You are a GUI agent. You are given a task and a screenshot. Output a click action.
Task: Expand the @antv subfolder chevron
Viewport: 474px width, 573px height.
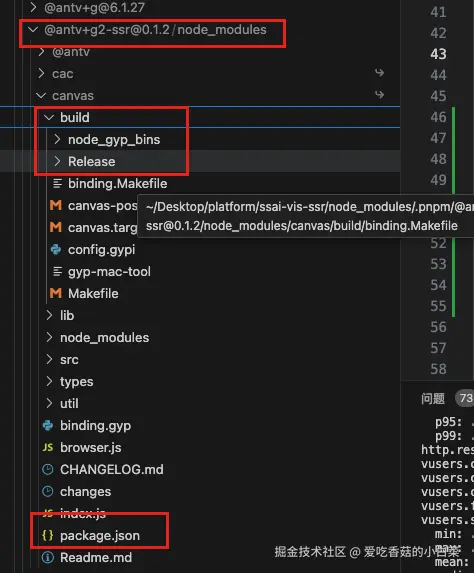coord(41,52)
